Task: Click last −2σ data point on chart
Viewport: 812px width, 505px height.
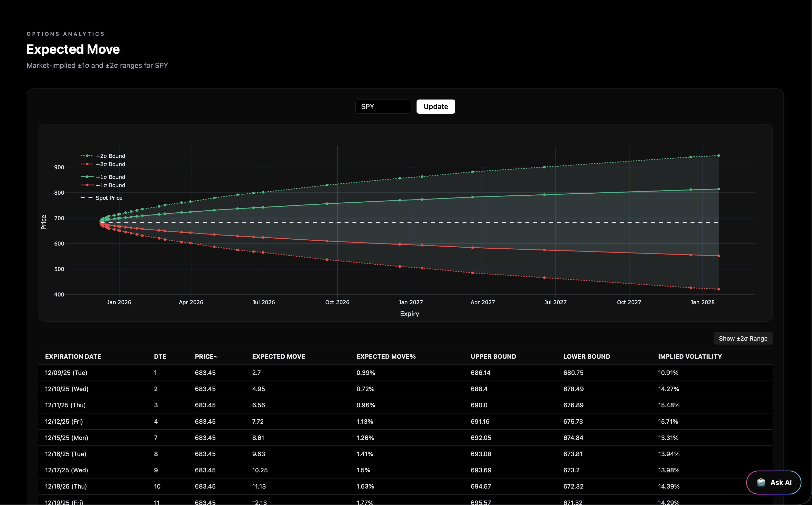Action: (718, 289)
